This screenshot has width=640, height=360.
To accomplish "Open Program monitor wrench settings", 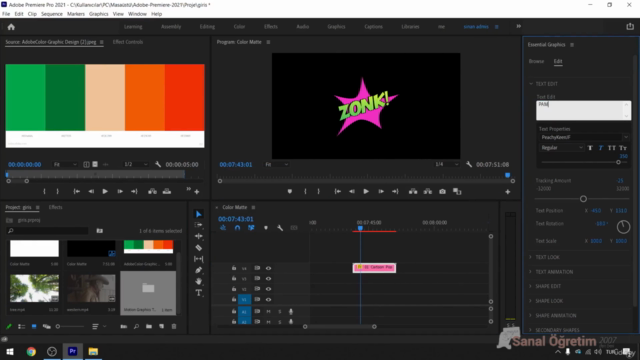I will (469, 164).
